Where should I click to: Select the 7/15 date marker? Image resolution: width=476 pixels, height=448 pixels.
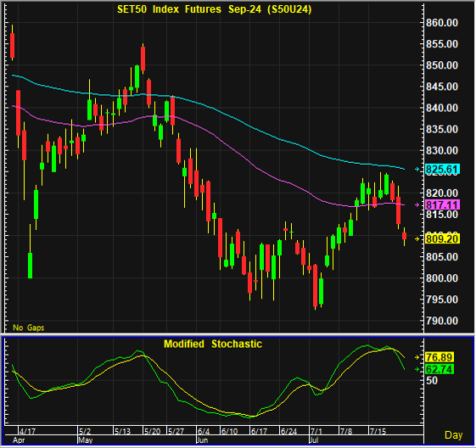378,431
